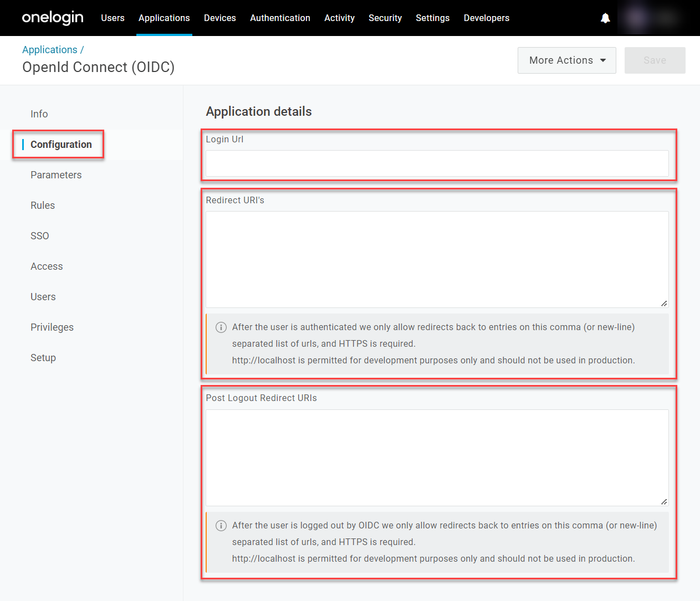This screenshot has width=700, height=601.
Task: Open the Devices page
Action: [219, 18]
